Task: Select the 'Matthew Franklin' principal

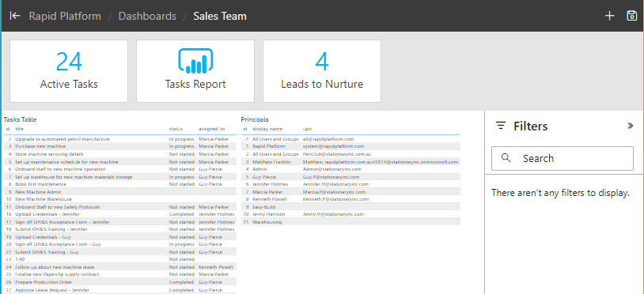Action: tap(350, 162)
